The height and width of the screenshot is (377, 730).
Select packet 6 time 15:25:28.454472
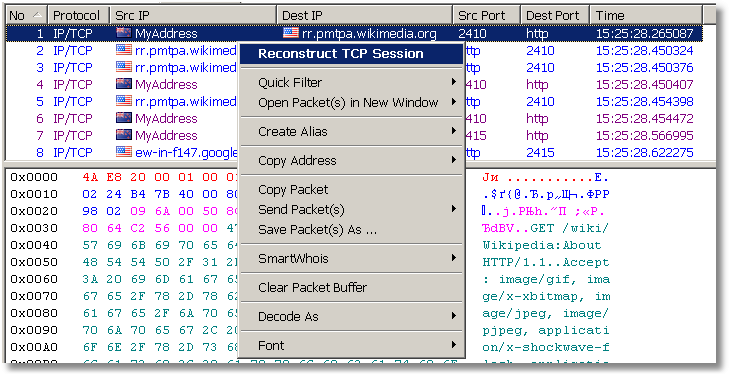pyautogui.click(x=645, y=119)
